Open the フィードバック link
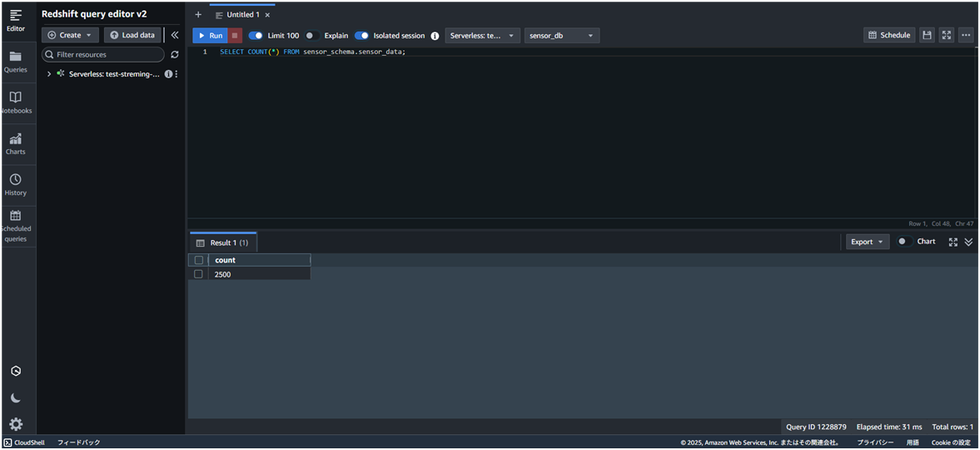 [x=79, y=442]
